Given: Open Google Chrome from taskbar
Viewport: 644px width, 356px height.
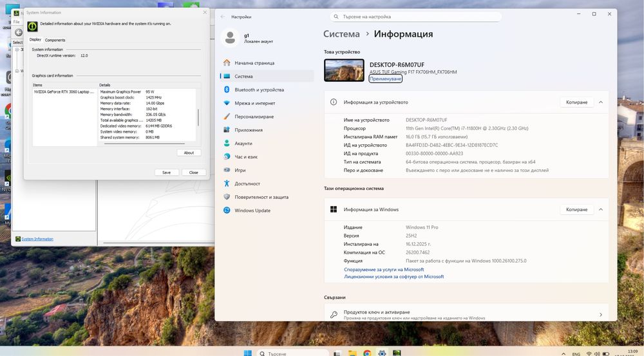Looking at the screenshot, I should coord(367,353).
